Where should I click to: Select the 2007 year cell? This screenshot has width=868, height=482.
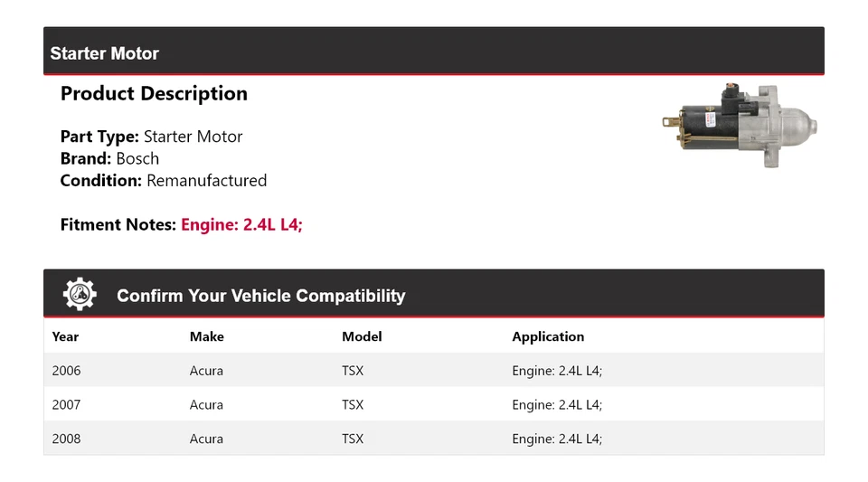coord(66,404)
